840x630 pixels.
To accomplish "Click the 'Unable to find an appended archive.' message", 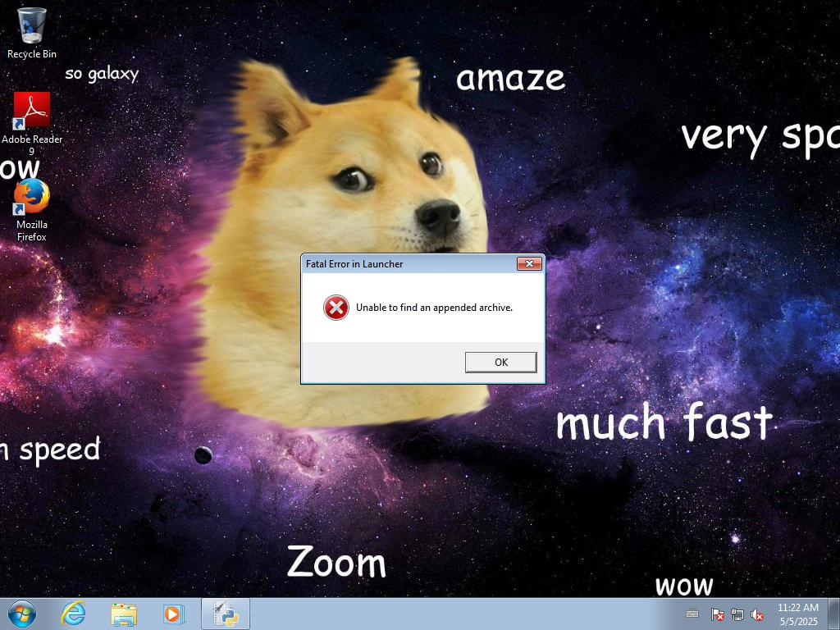I will (x=434, y=308).
